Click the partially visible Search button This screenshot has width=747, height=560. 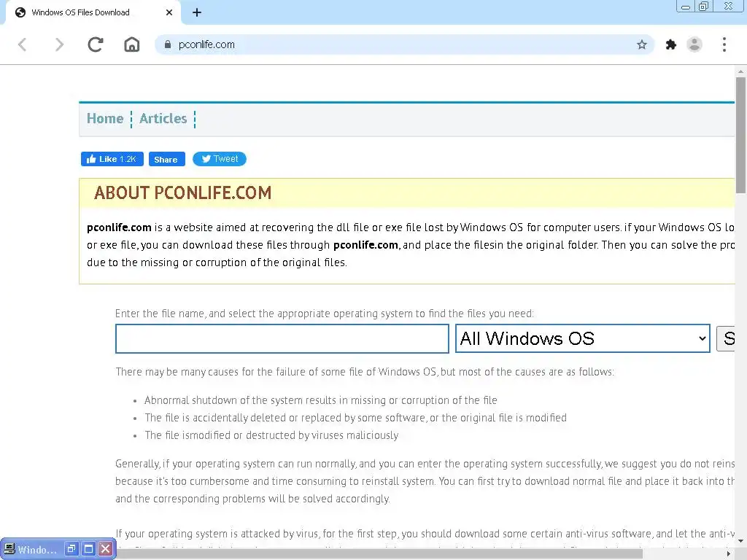point(726,338)
